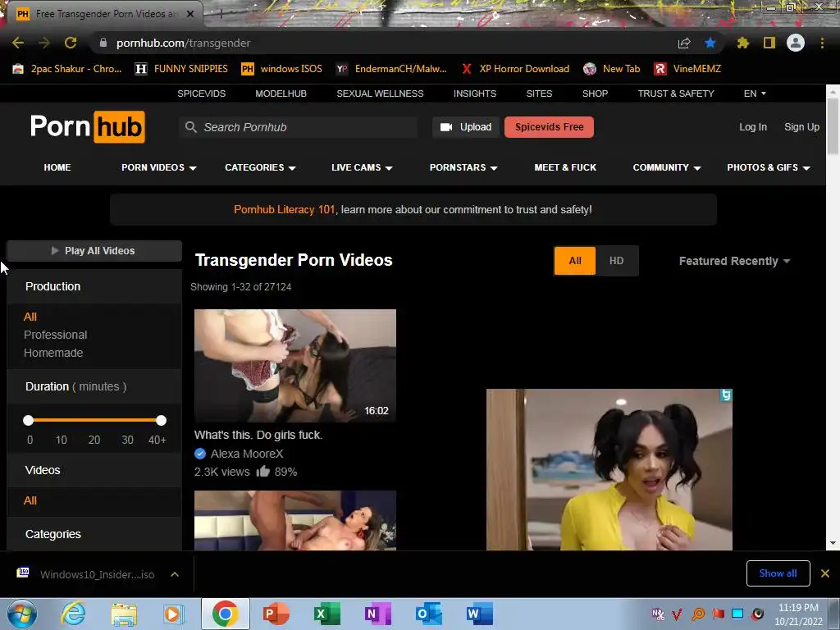Open the share page icon in address bar
This screenshot has width=840, height=630.
coord(684,43)
